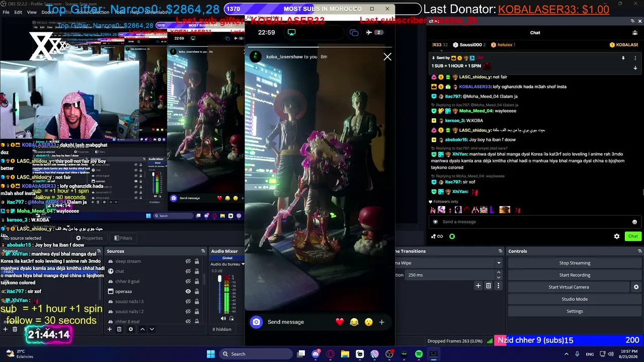Image resolution: width=644 pixels, height=362 pixels.
Task: React with the laughing emoji
Action: coord(354,322)
